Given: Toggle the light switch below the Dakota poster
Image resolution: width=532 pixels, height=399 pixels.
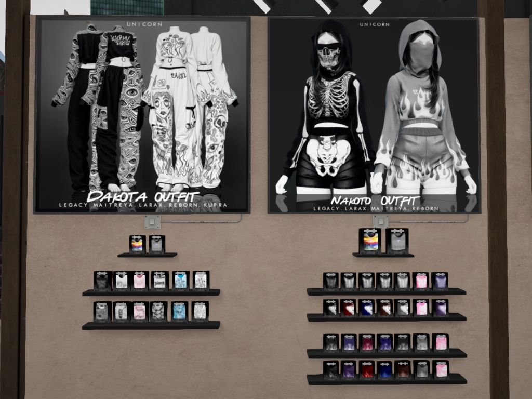Looking at the screenshot, I should coord(152,222).
